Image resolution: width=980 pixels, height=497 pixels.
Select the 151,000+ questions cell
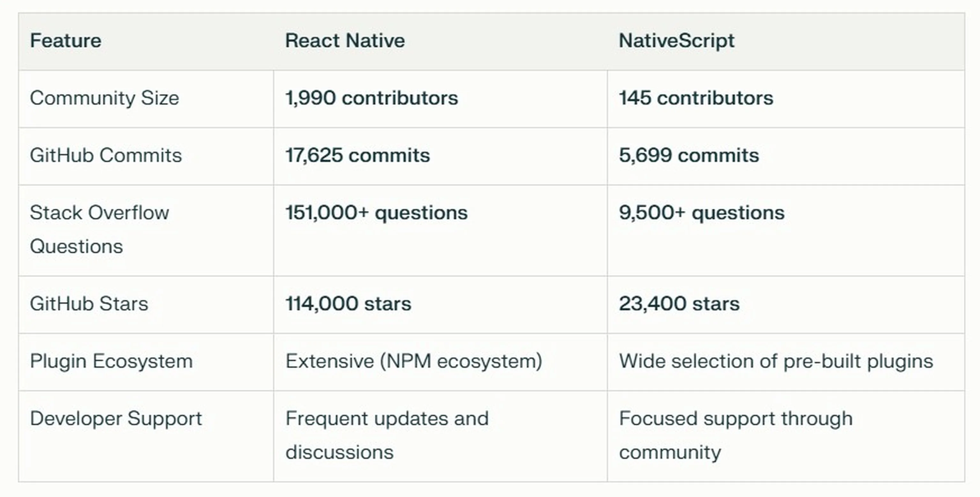coord(375,213)
